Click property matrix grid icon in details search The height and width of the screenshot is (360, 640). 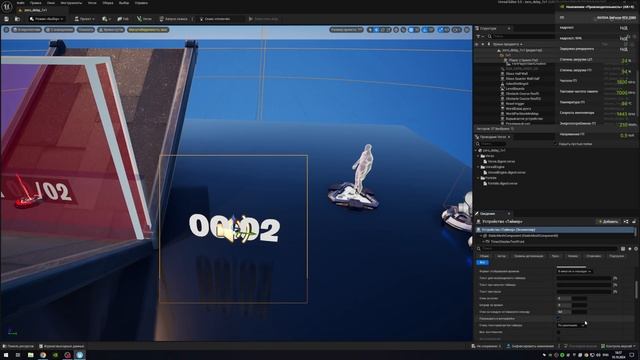pos(623,249)
